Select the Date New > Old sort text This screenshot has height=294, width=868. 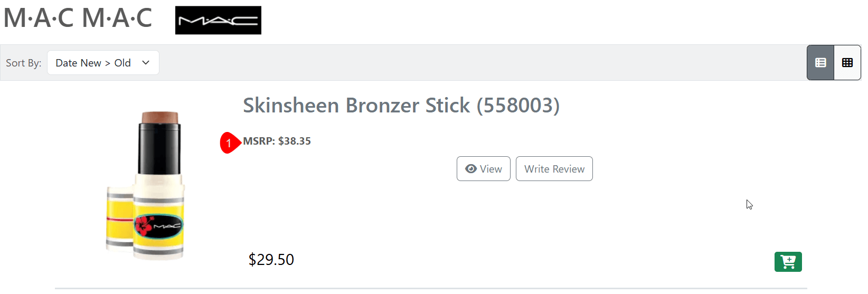coord(93,63)
